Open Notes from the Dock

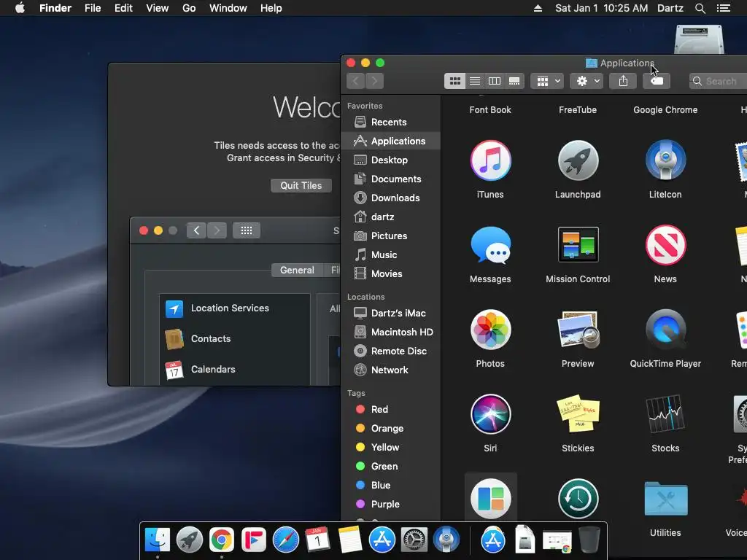pos(349,540)
